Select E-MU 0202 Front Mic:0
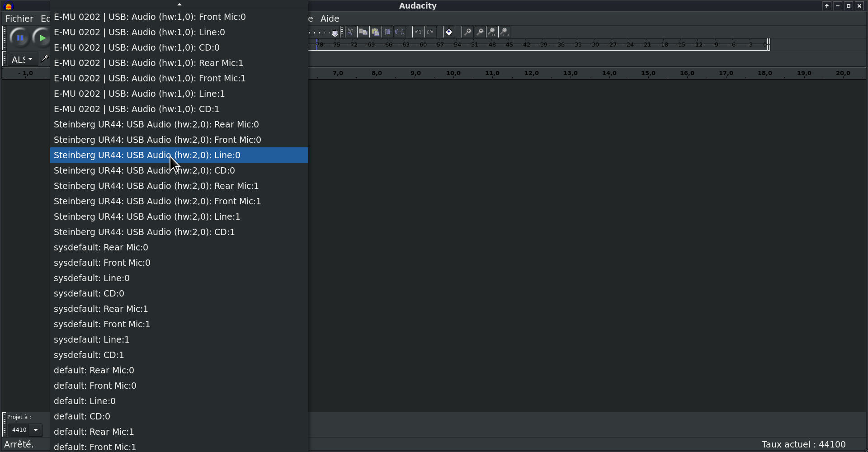The height and width of the screenshot is (452, 868). point(179,17)
